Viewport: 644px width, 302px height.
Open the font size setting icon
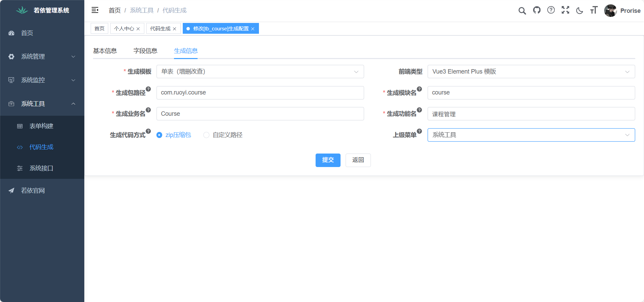coord(594,10)
